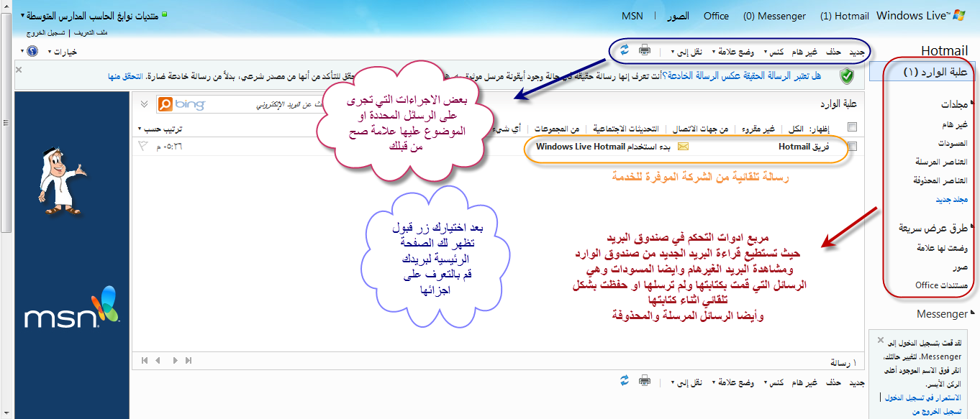Open the غير هام junk folder in the sidebar
980x419 pixels.
[955, 124]
